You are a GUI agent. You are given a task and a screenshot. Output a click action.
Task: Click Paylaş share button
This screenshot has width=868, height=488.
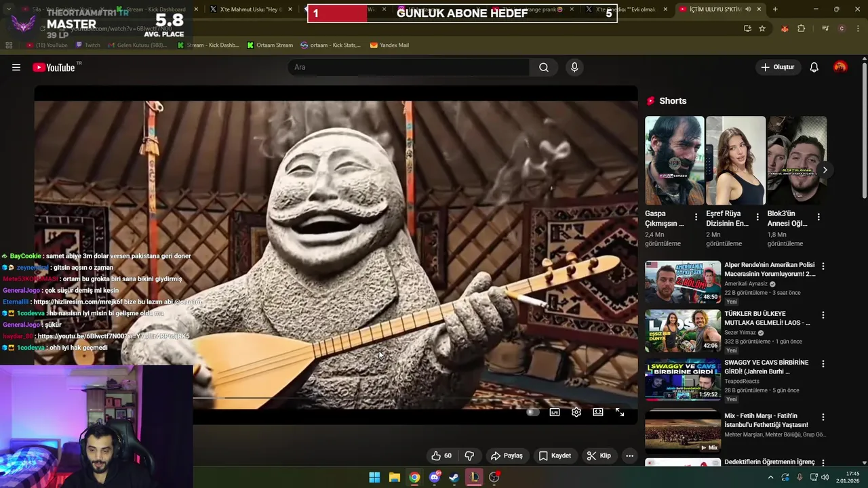coord(507,455)
